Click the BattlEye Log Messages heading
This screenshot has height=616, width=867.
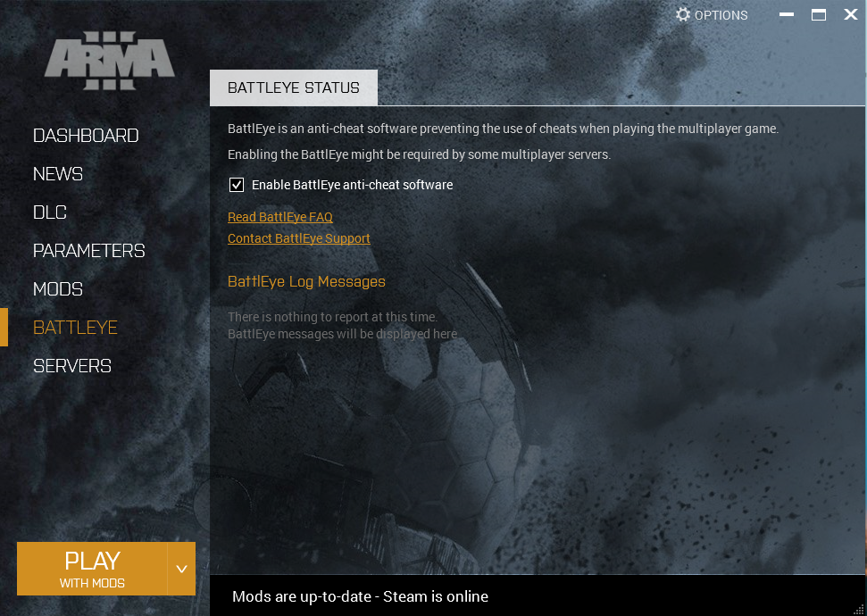306,281
